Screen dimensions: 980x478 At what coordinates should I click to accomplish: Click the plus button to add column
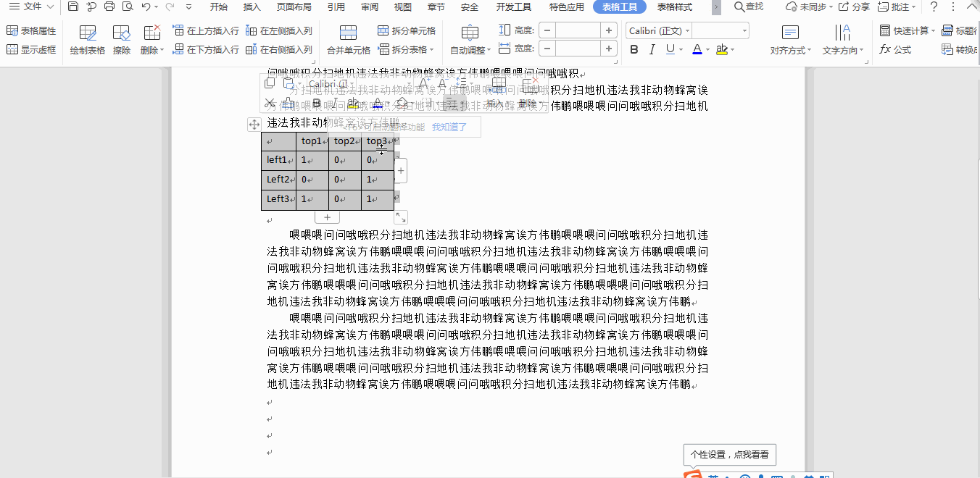coord(401,172)
